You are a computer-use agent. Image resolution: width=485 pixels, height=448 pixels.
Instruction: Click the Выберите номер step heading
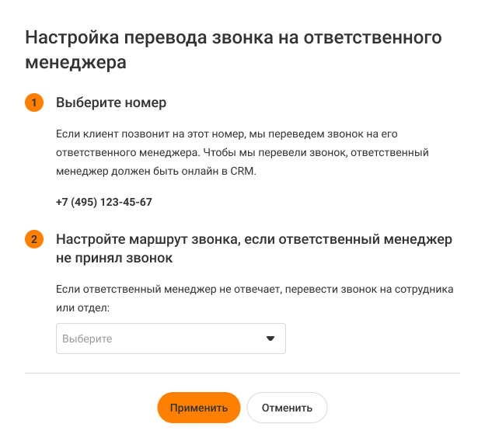point(111,102)
